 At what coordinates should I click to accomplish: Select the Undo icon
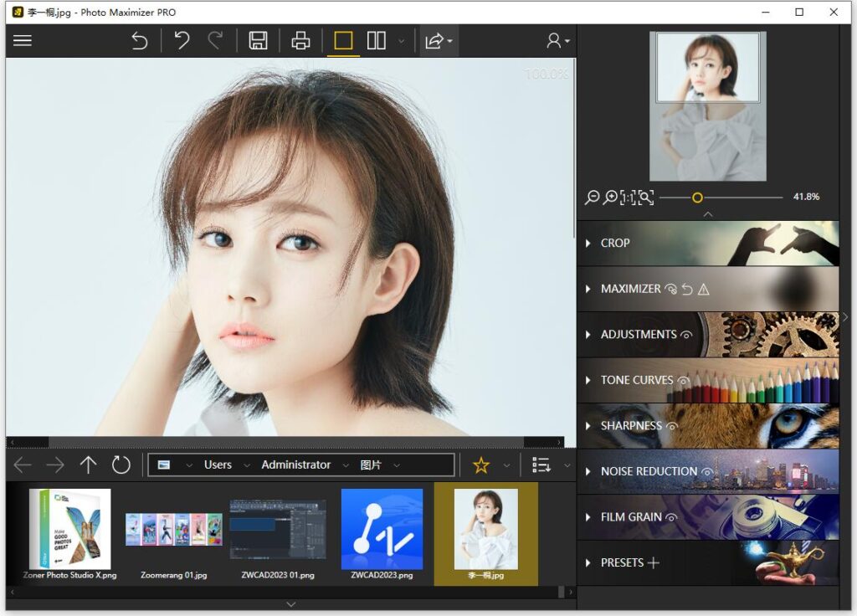[x=182, y=40]
